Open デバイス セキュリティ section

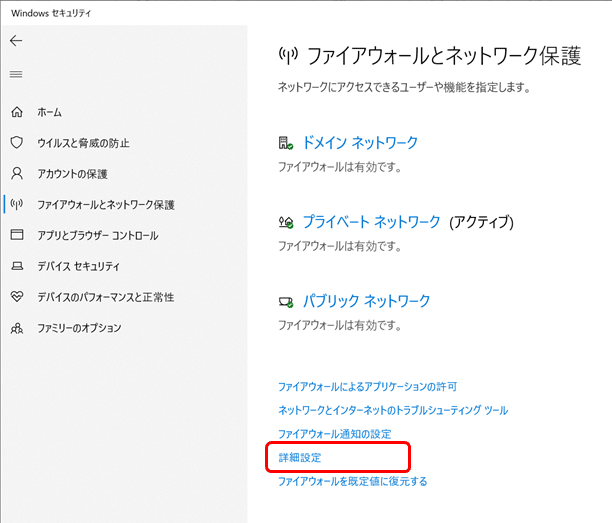pyautogui.click(x=78, y=266)
